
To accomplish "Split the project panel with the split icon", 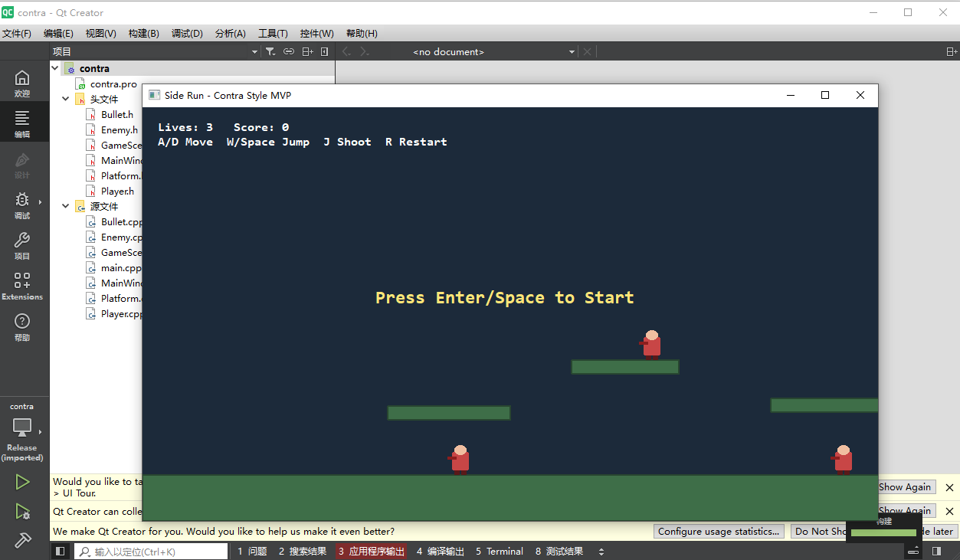I will pyautogui.click(x=307, y=51).
